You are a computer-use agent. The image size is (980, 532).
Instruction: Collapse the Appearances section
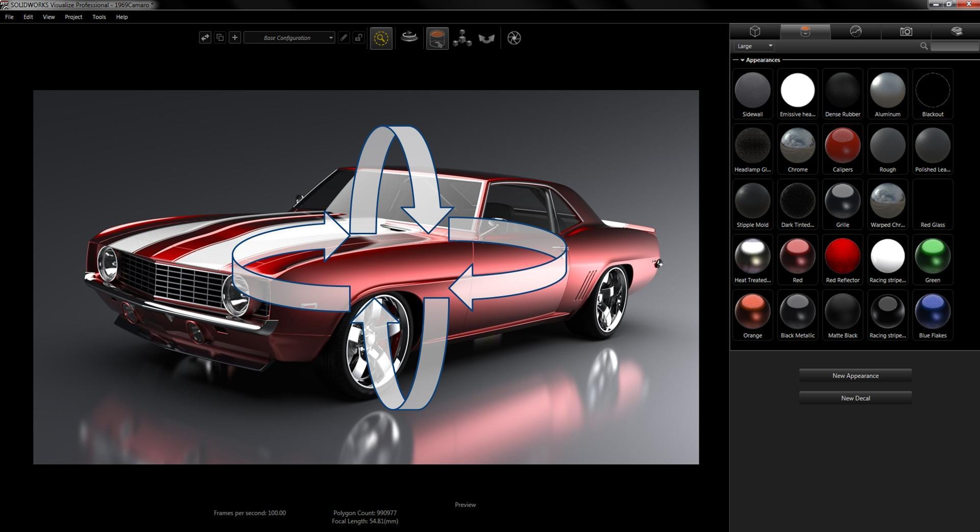(742, 60)
